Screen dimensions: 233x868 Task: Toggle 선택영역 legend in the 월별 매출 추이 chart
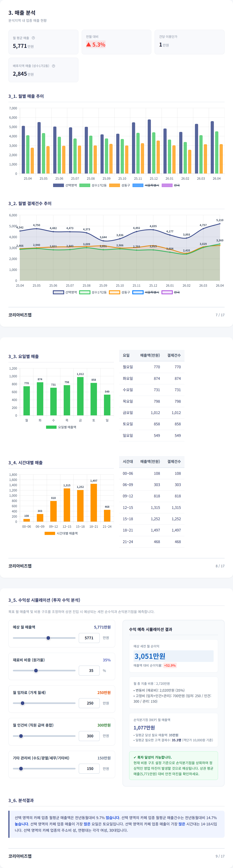click(65, 185)
